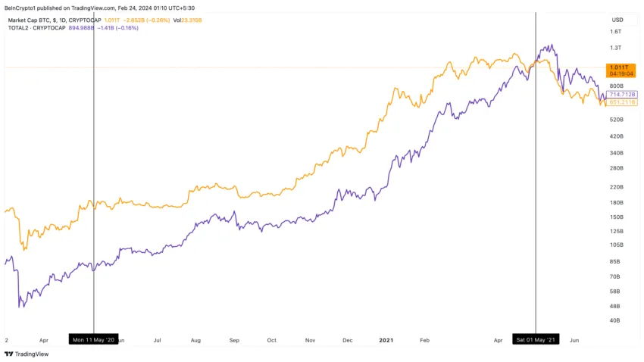Open the USD currency selector

pos(617,20)
